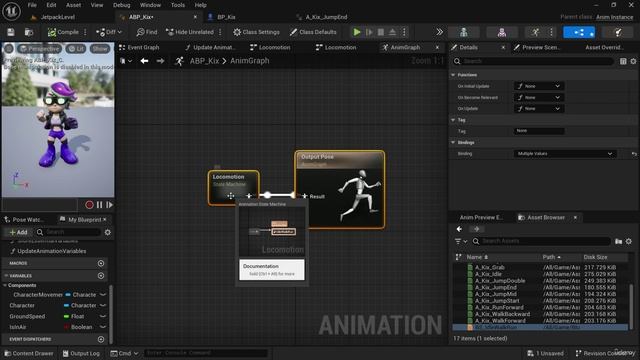Open the Debug menu
Screen dimensions: 640x360
(x=121, y=5)
